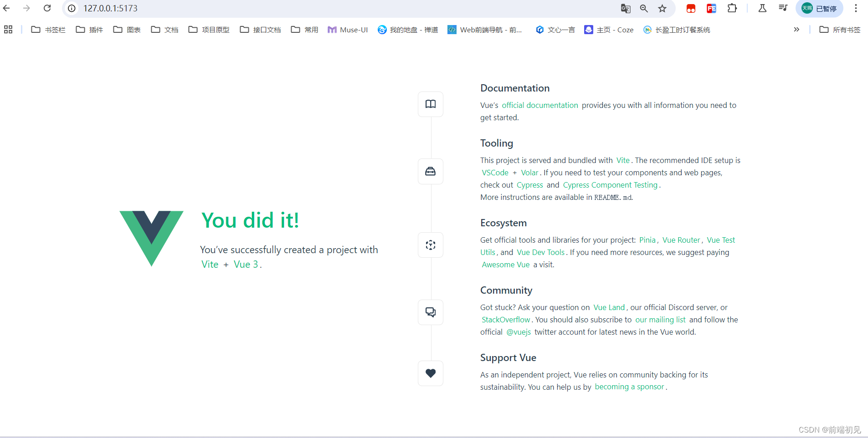Open the Vue Test Utils link

click(x=721, y=240)
